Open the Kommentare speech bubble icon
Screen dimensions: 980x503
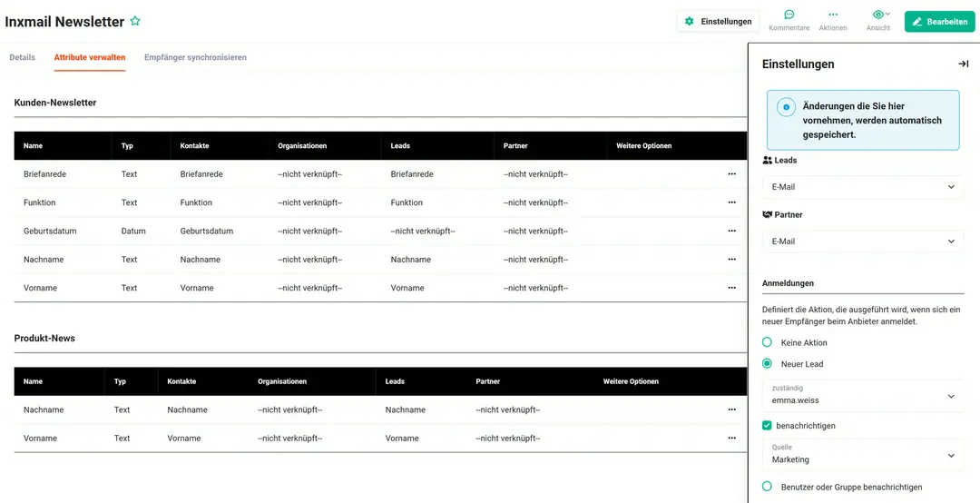[x=789, y=15]
